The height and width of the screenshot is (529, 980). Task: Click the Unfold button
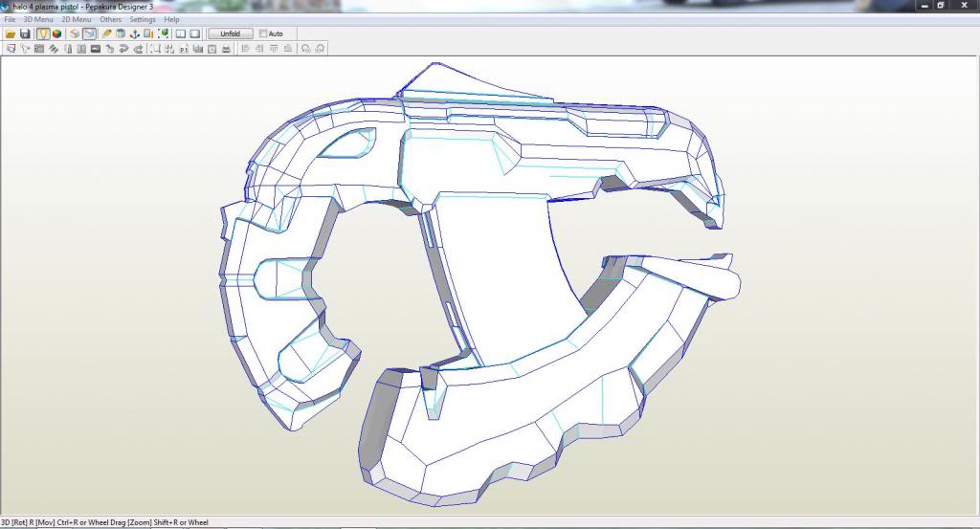tap(230, 33)
